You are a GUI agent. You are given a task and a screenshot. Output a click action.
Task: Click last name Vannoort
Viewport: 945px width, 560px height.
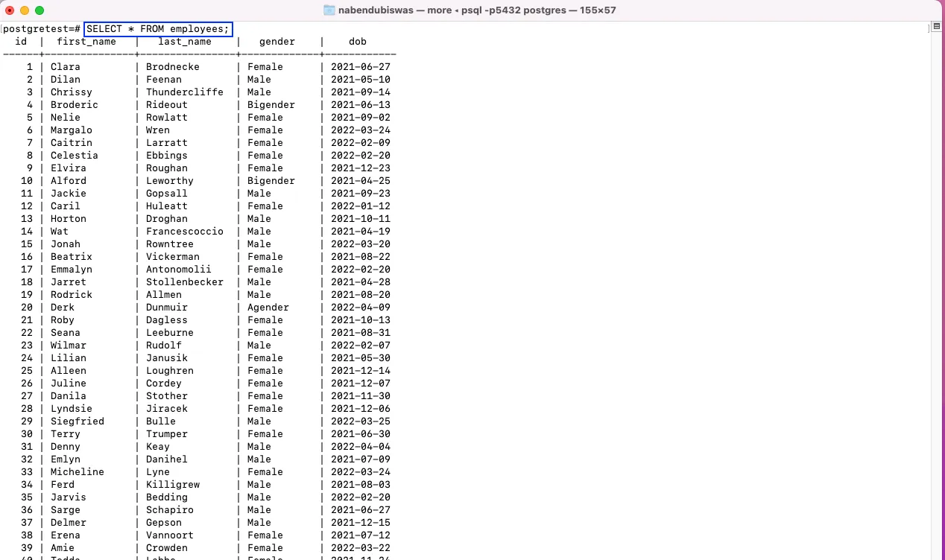(x=170, y=535)
